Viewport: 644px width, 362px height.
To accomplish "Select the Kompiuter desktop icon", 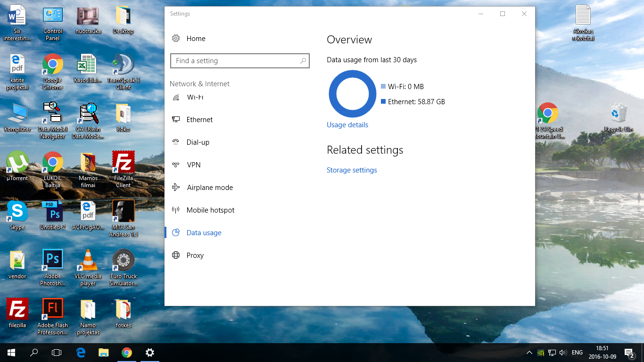I will click(17, 117).
